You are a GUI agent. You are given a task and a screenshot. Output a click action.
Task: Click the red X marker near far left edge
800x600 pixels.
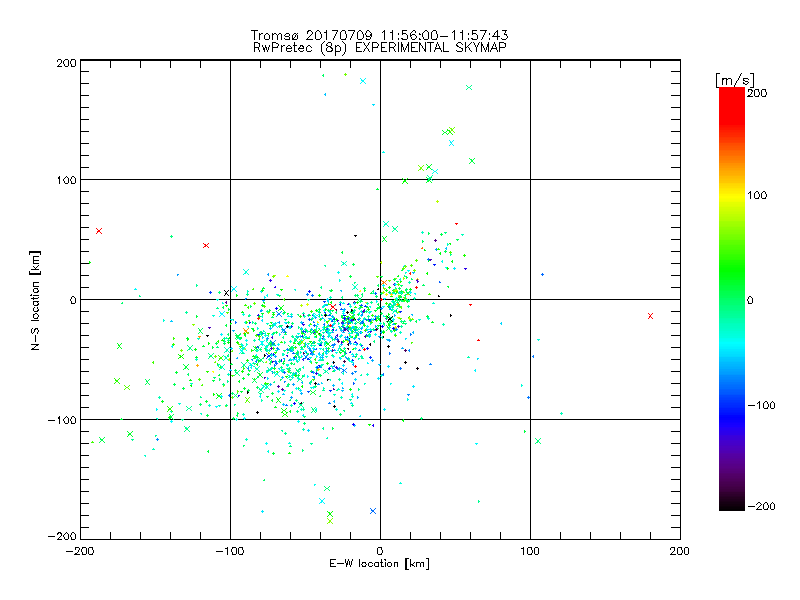(x=99, y=231)
